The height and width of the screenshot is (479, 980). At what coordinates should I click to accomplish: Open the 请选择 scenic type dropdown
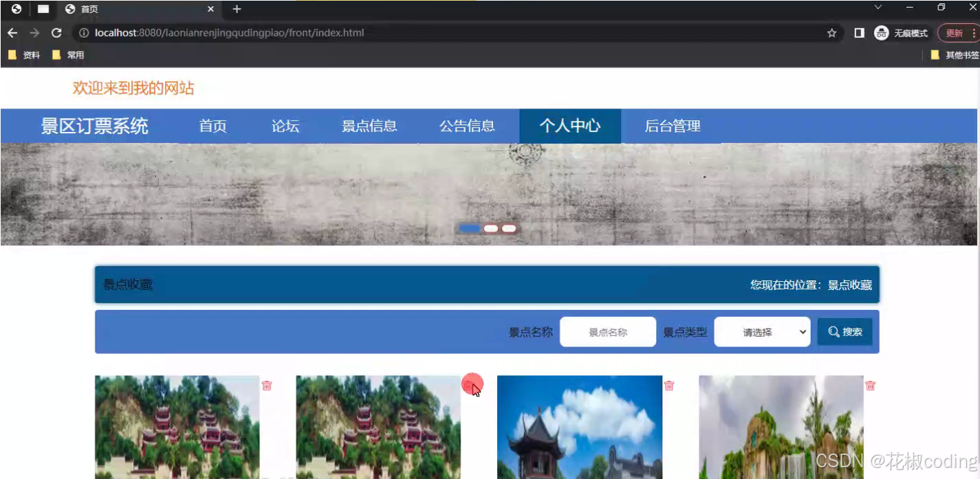(762, 331)
